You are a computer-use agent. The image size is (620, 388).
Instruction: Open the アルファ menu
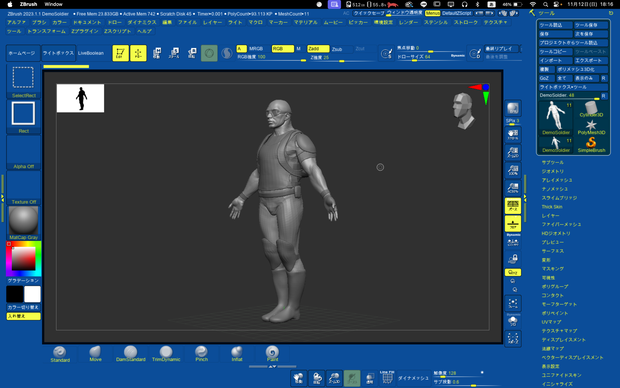(x=17, y=23)
